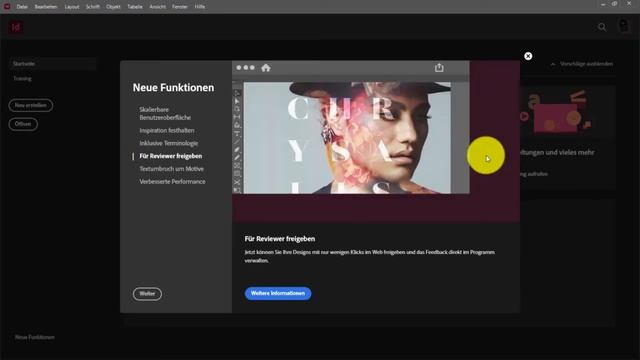Select Skalierbare Benutzeroberfläche feature
This screenshot has height=360, width=640.
(x=165, y=113)
